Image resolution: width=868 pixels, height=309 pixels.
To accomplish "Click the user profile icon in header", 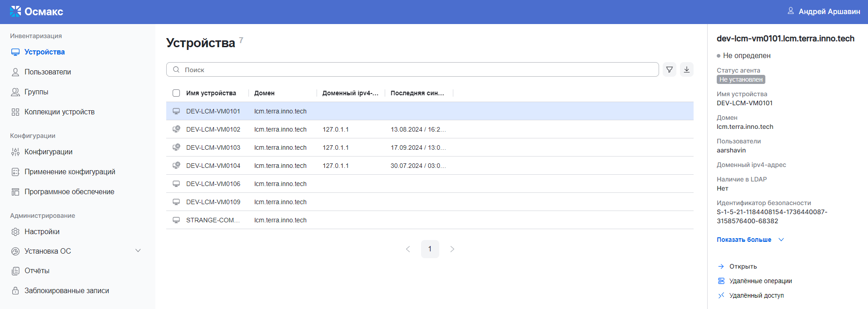I will click(x=790, y=11).
